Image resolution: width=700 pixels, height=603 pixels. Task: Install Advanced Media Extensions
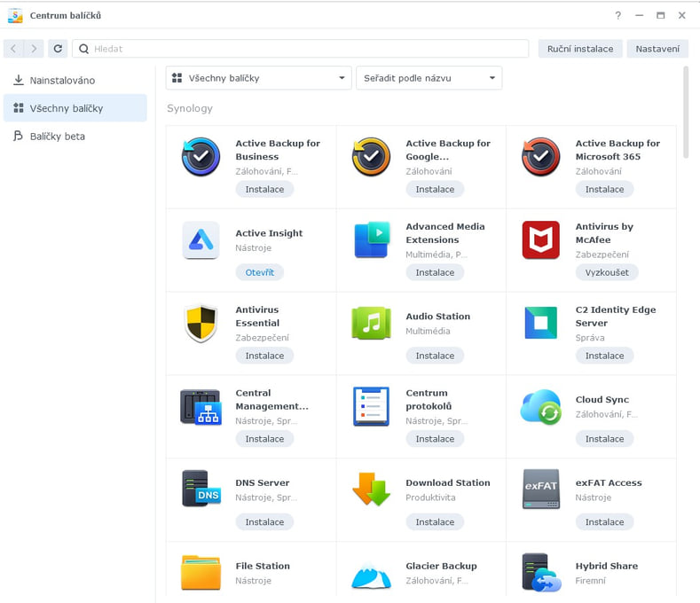(x=435, y=272)
